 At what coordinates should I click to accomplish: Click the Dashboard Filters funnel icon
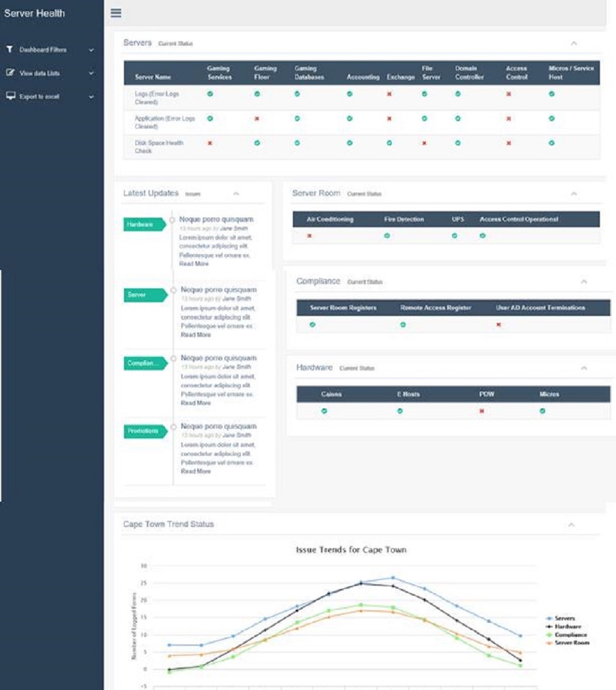pos(9,49)
